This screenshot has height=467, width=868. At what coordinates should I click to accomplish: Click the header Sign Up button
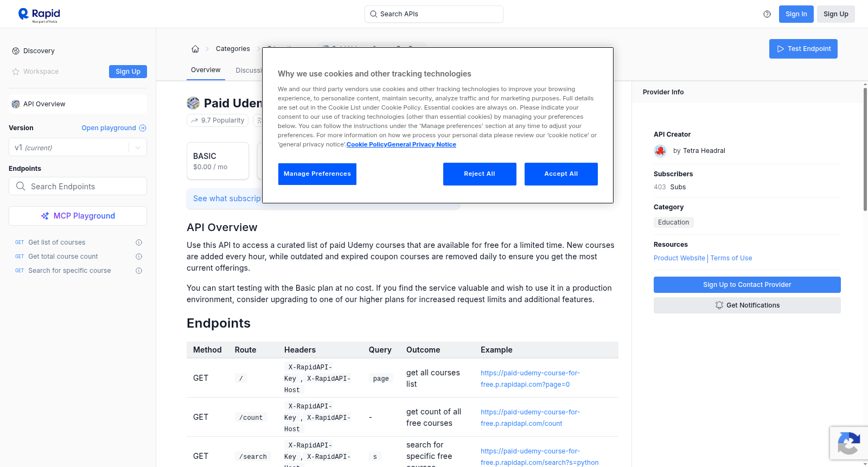[x=836, y=14]
